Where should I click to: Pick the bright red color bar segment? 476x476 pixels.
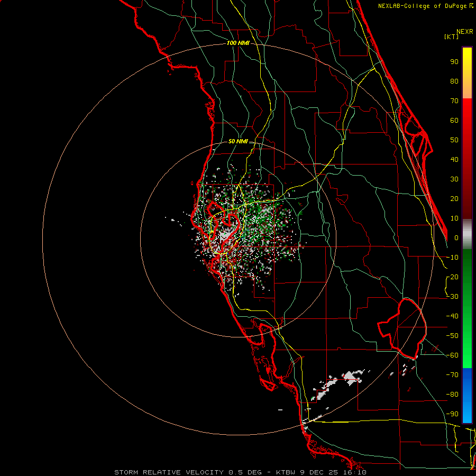coord(467,108)
